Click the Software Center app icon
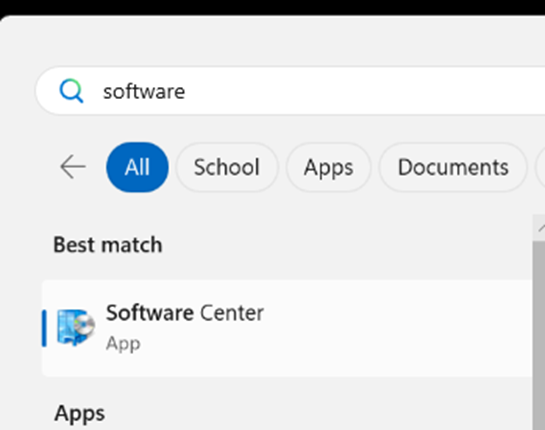The image size is (545, 430). click(x=76, y=327)
